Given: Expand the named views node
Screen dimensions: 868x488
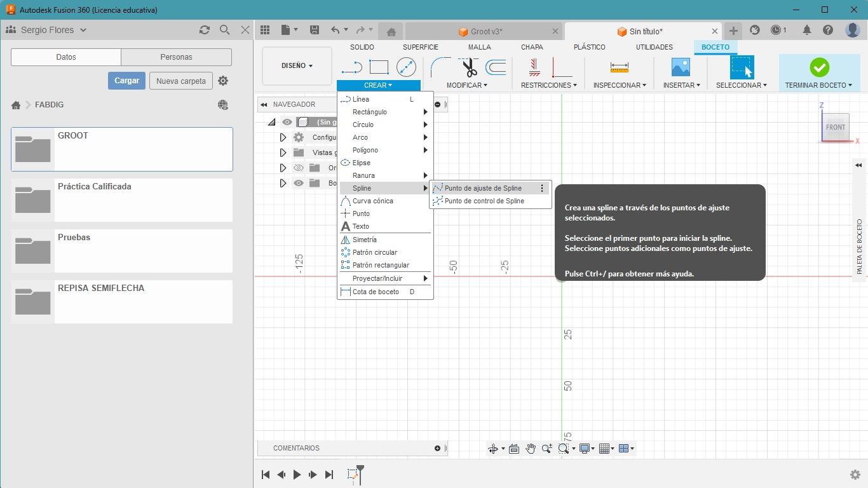Looking at the screenshot, I should pyautogui.click(x=283, y=152).
